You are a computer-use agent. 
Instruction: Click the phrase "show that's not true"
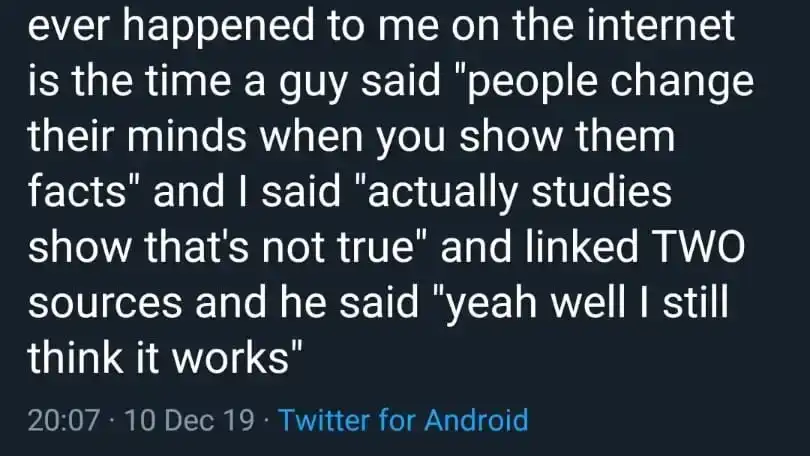(x=221, y=247)
